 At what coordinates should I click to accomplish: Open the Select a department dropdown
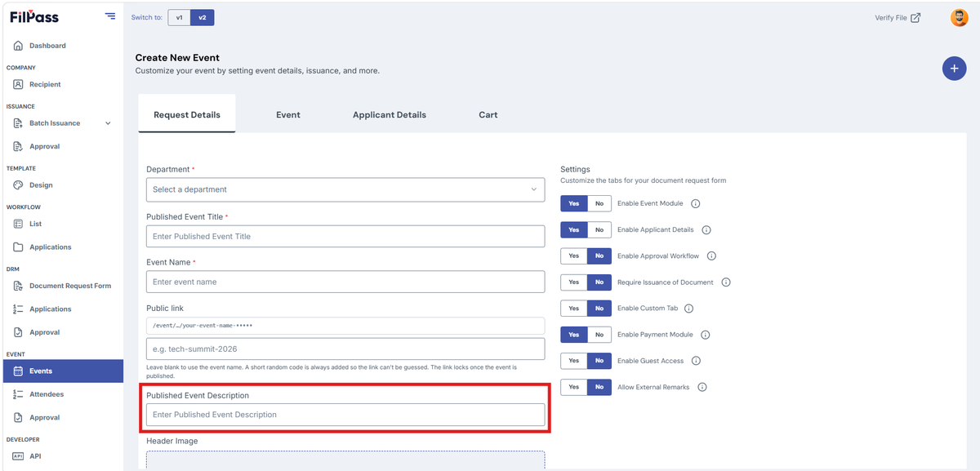pyautogui.click(x=345, y=189)
